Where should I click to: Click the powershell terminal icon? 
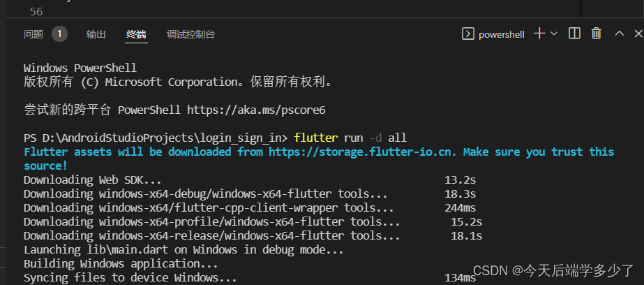[x=468, y=34]
